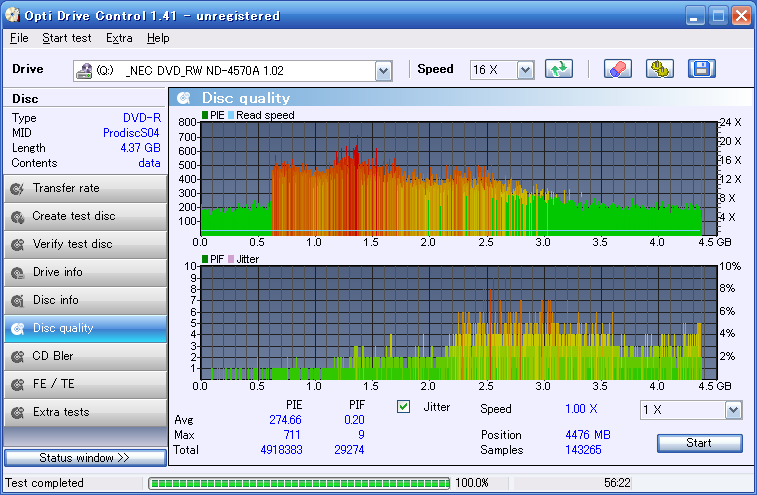757x495 pixels.
Task: Expand the 1 X test speed dropdown
Action: pos(733,410)
